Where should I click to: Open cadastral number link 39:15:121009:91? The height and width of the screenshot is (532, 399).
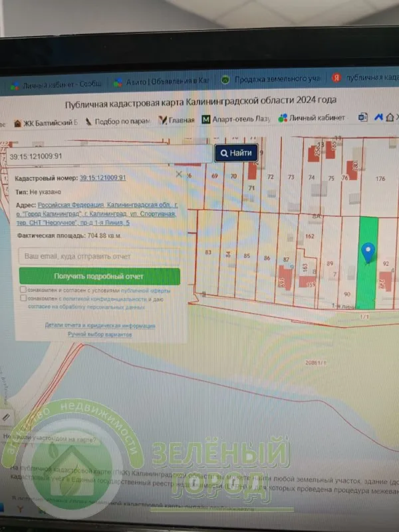click(x=102, y=178)
